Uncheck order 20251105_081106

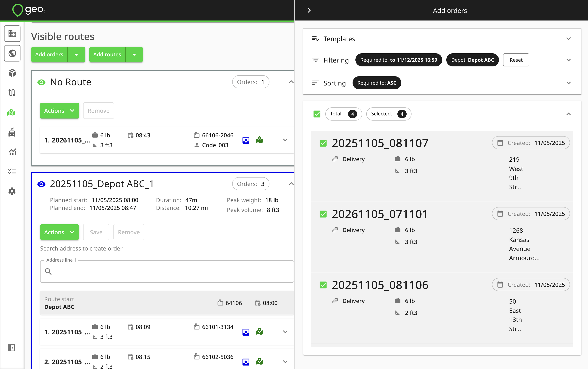click(x=323, y=285)
